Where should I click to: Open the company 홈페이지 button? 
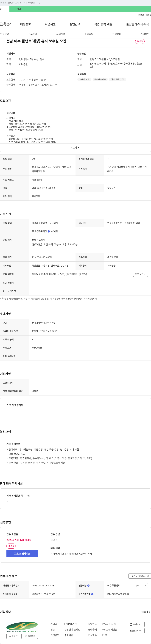[135, 625]
